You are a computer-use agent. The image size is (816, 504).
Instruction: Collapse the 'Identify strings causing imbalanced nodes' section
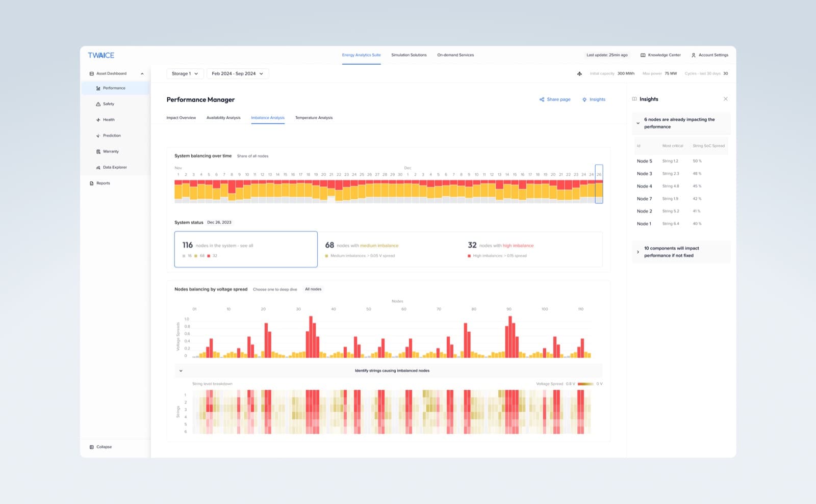click(x=181, y=370)
